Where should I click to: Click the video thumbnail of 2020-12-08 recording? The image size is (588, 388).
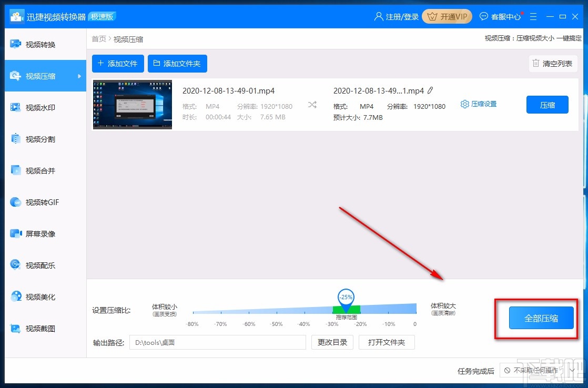[x=132, y=105]
